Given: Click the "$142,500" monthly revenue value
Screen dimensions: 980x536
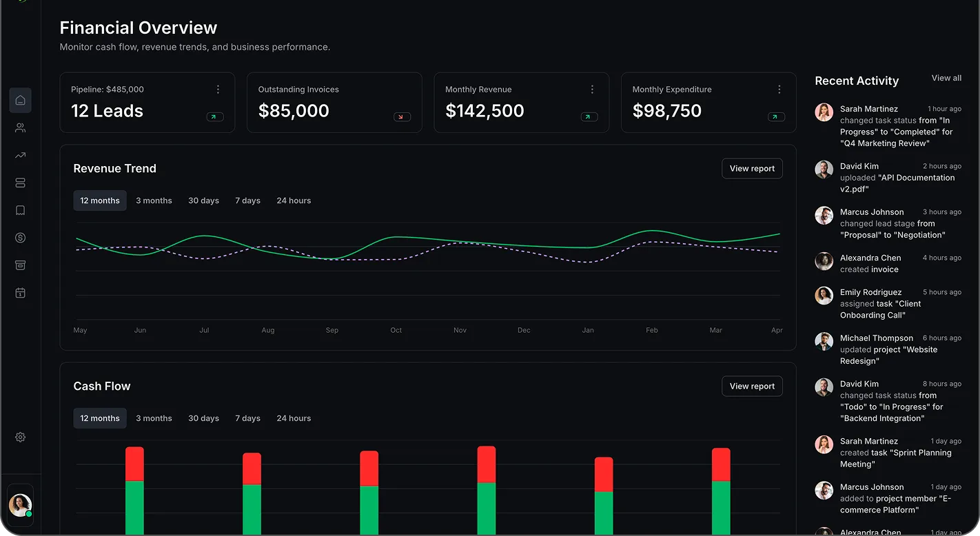Looking at the screenshot, I should point(484,111).
